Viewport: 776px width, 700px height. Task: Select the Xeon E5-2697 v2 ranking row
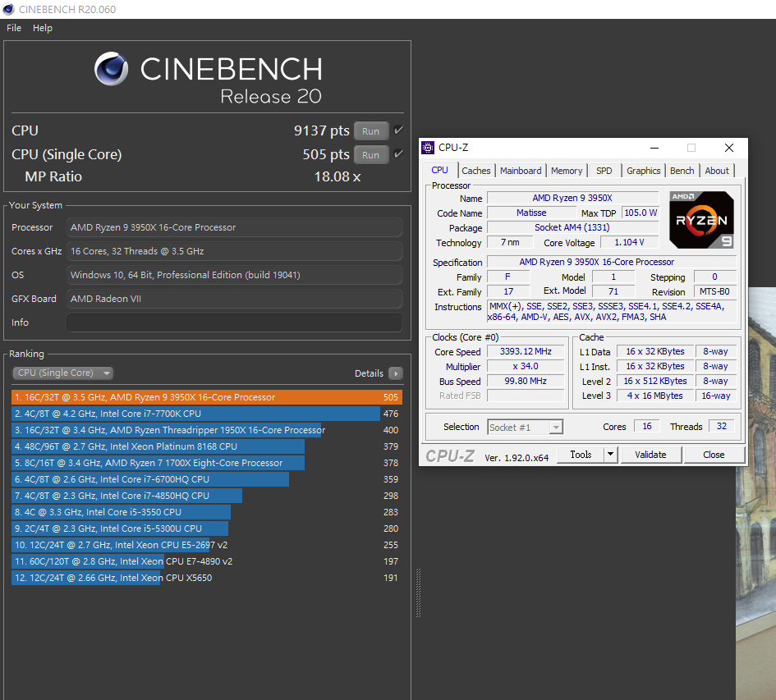point(207,545)
